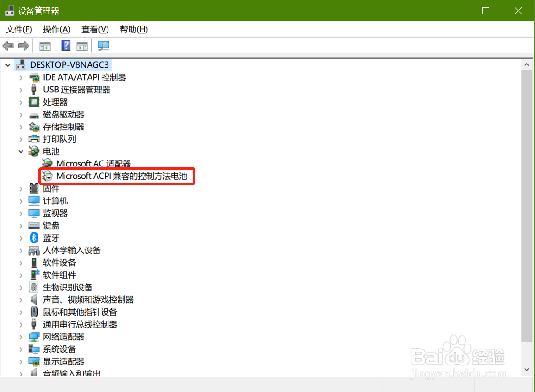Collapse the 电池 node

click(21, 152)
